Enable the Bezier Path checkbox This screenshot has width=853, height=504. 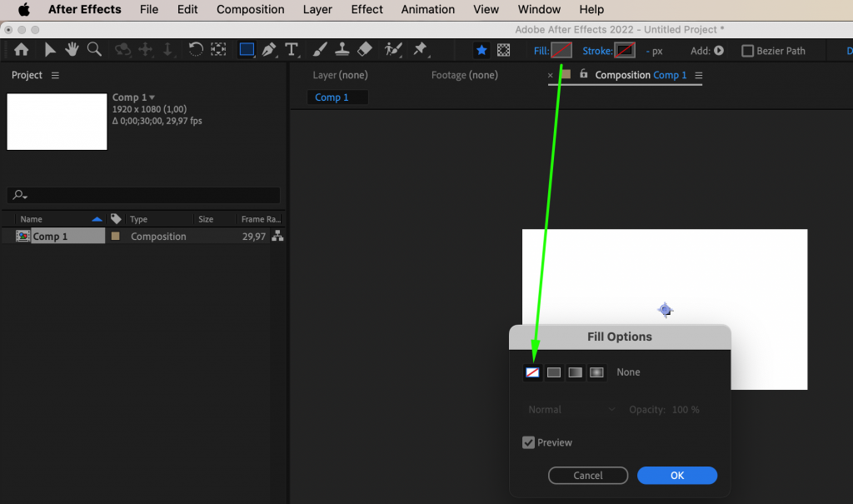pyautogui.click(x=747, y=50)
